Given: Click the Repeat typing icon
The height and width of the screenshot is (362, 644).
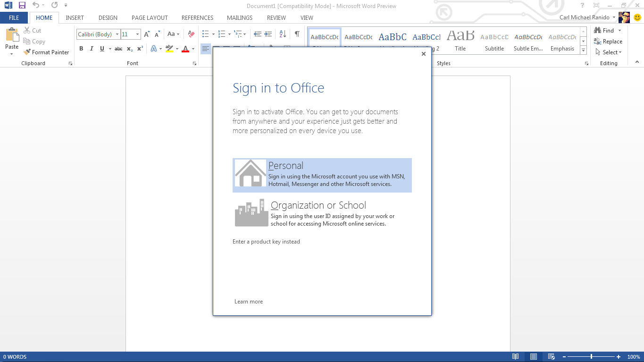Looking at the screenshot, I should (x=54, y=5).
